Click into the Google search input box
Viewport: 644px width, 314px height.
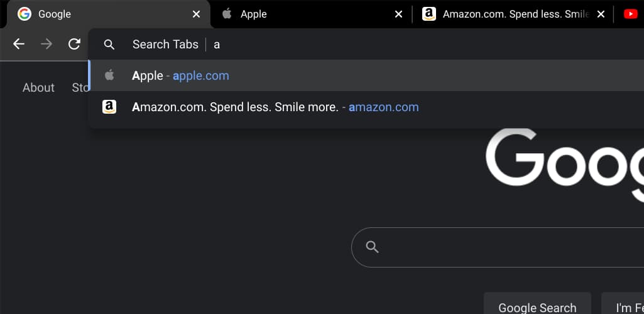coord(503,247)
